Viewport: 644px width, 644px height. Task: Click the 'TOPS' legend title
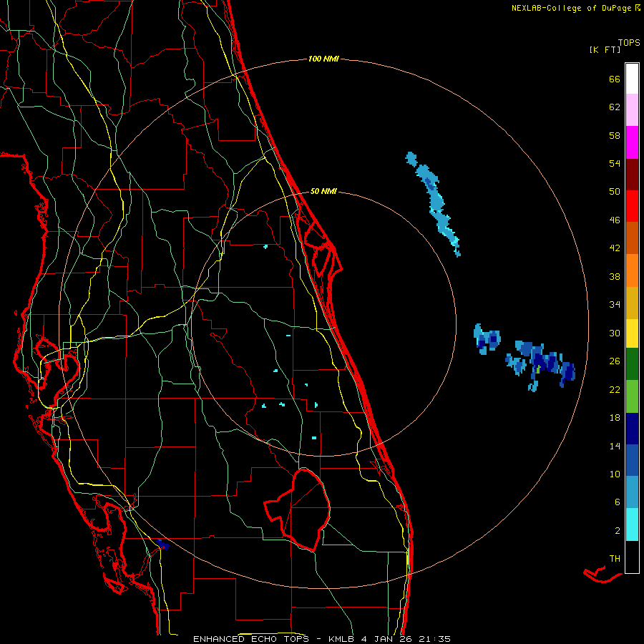629,43
